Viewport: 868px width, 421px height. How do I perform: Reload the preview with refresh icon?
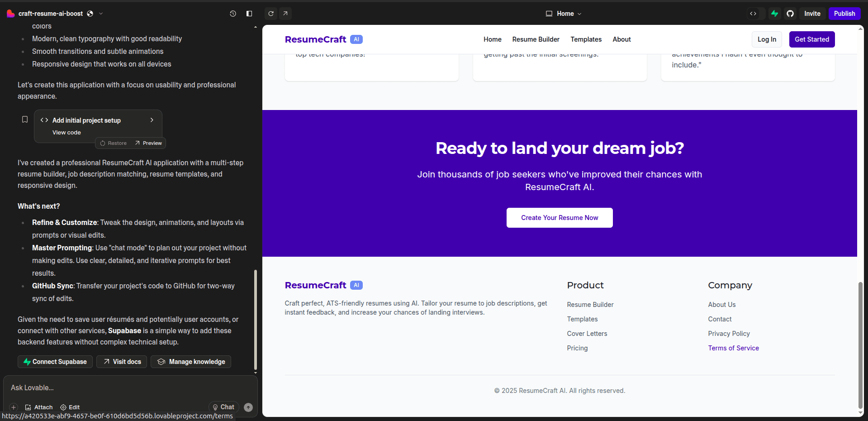pyautogui.click(x=271, y=14)
